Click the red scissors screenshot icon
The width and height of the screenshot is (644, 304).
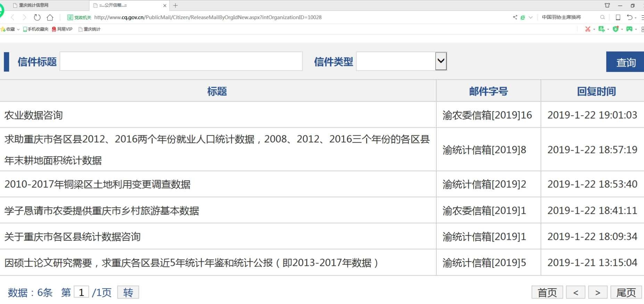pyautogui.click(x=587, y=29)
